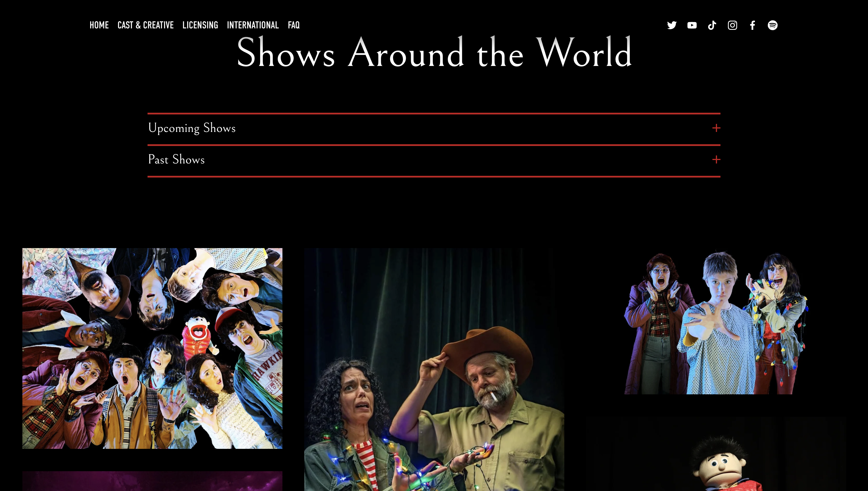The height and width of the screenshot is (491, 868).
Task: Open the Facebook page icon
Action: [x=752, y=25]
